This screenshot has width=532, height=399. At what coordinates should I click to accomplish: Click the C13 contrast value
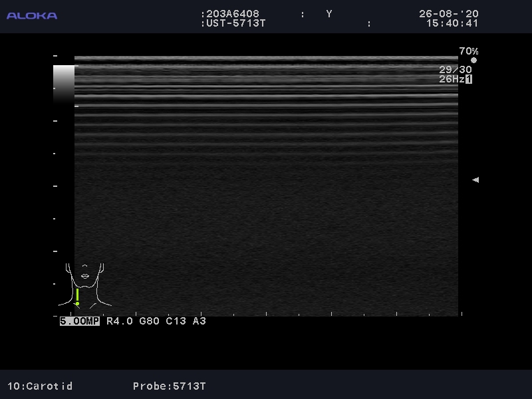point(176,321)
